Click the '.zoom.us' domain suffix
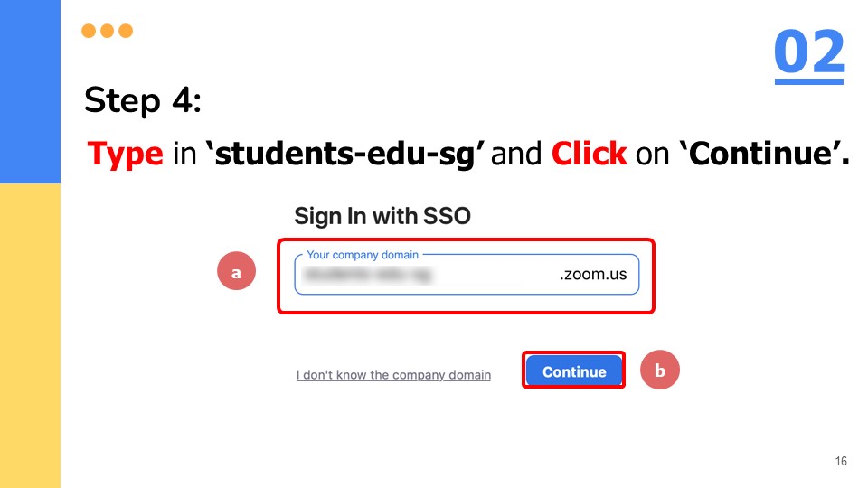The height and width of the screenshot is (488, 868). [593, 275]
